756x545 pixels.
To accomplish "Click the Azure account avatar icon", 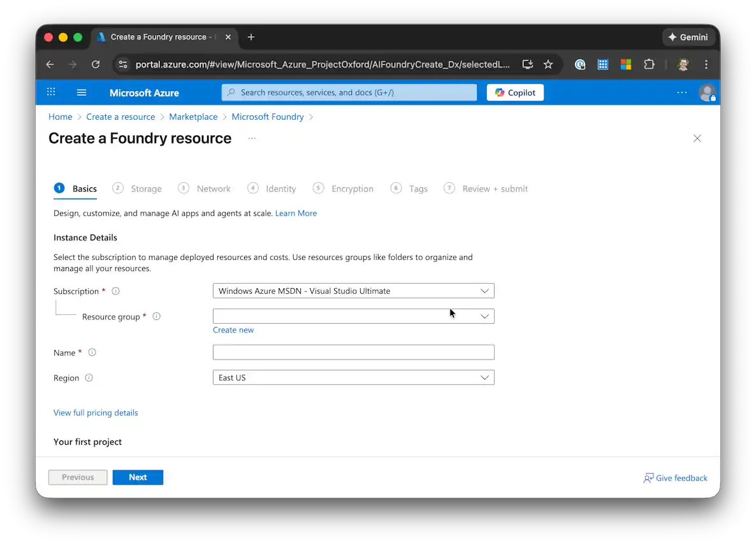I will [706, 92].
